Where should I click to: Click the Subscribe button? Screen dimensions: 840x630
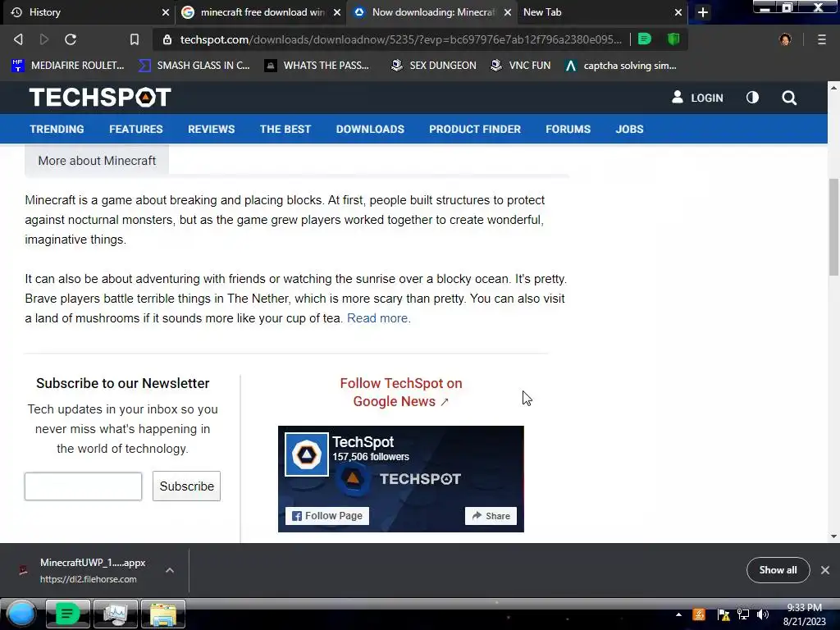[186, 486]
